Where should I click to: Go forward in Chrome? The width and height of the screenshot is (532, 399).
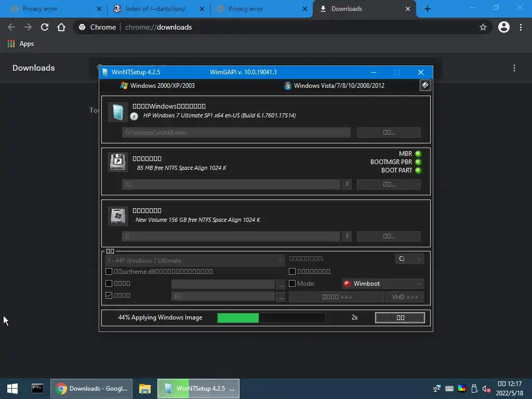coord(28,27)
